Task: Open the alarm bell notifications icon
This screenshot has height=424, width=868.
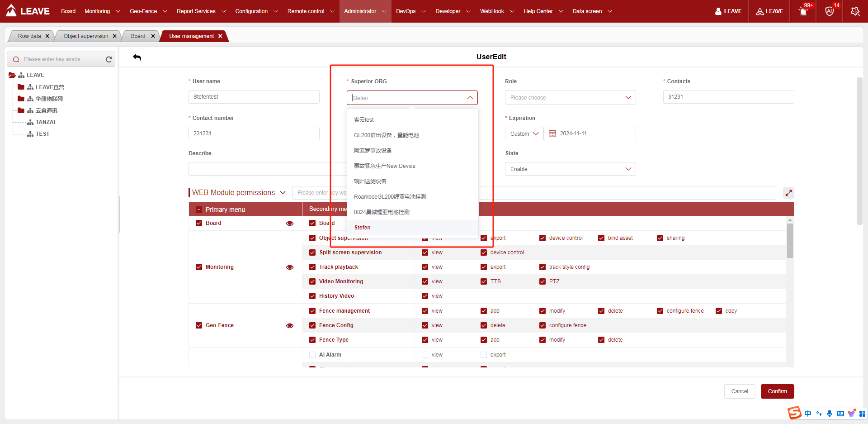Action: (x=803, y=11)
